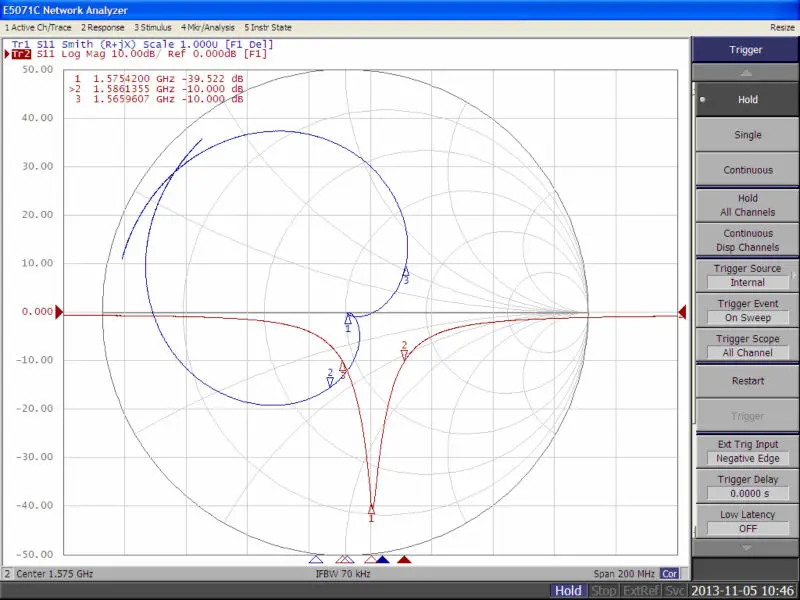Expand Trigger Source submenu
800x600 pixels.
[747, 275]
